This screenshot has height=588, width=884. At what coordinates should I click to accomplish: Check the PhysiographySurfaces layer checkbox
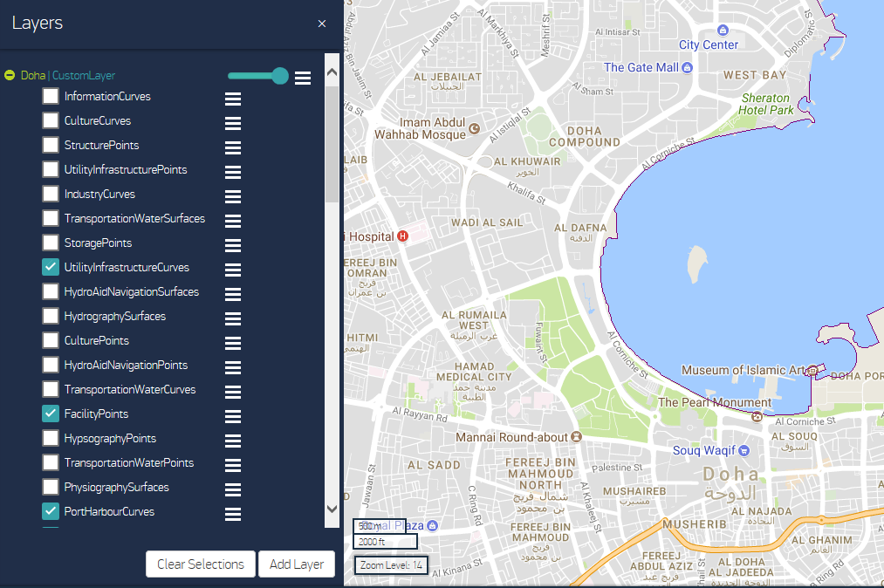(x=51, y=487)
